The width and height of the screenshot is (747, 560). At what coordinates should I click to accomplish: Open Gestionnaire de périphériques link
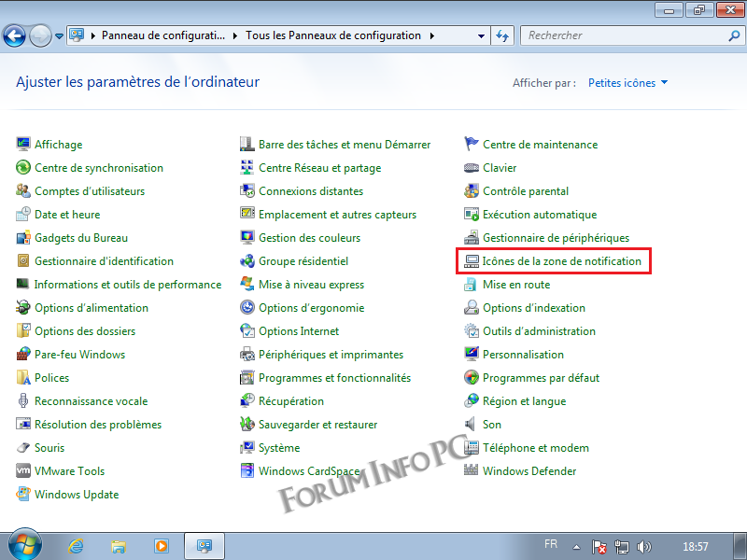[556, 238]
